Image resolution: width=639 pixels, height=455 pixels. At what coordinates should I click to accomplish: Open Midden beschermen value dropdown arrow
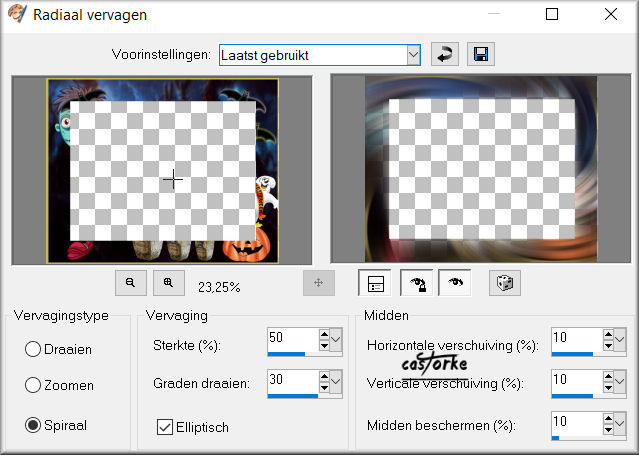620,424
